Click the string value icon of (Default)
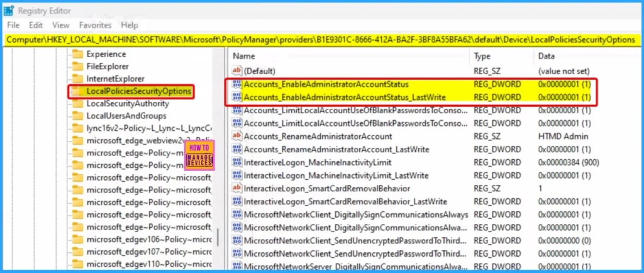The height and width of the screenshot is (273, 644). (237, 70)
